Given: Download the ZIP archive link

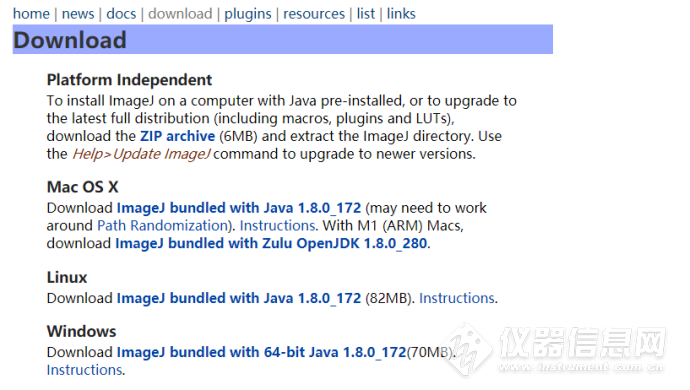Looking at the screenshot, I should click(177, 136).
